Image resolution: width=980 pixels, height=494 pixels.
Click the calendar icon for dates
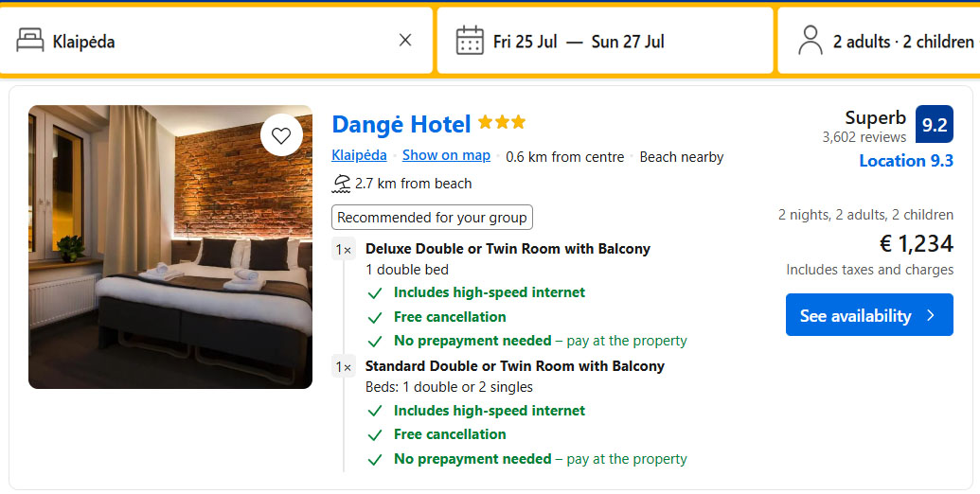tap(470, 41)
